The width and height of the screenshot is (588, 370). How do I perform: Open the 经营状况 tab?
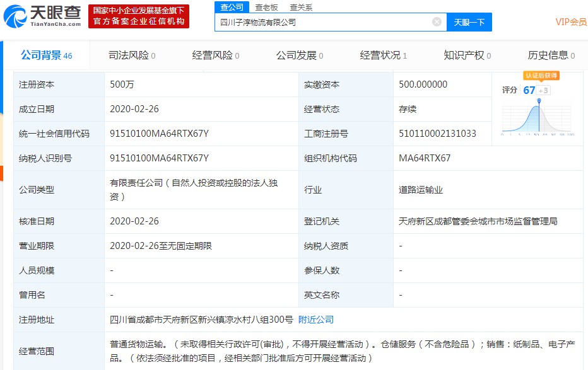coord(383,55)
